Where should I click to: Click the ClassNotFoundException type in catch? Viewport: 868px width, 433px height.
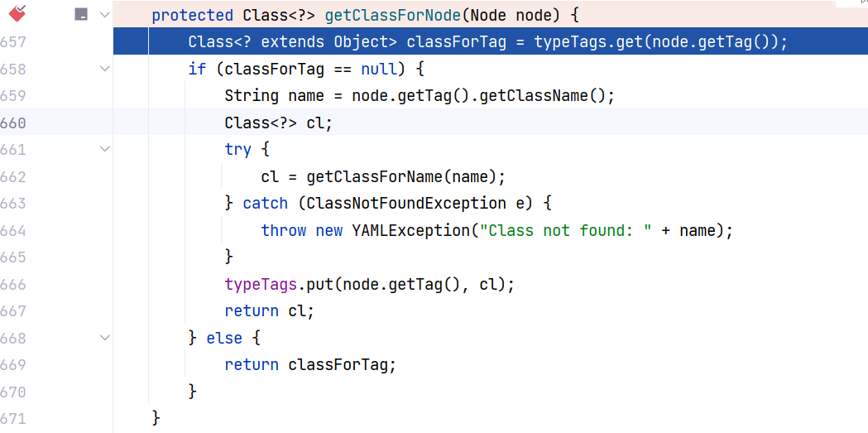(406, 203)
